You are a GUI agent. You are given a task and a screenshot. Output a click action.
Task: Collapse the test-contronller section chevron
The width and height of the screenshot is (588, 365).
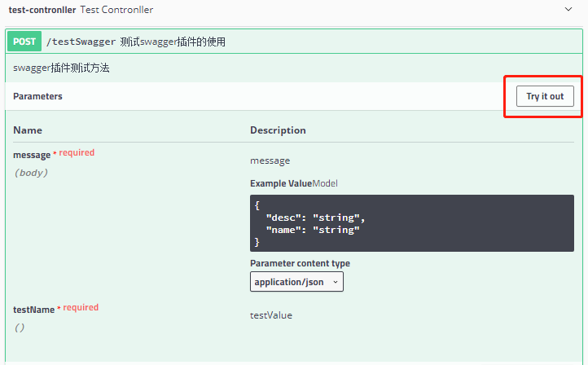click(568, 10)
